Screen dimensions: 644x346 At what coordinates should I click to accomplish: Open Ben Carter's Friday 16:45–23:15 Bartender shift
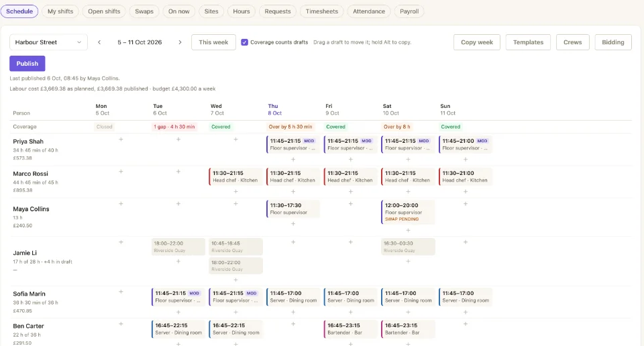(351, 329)
